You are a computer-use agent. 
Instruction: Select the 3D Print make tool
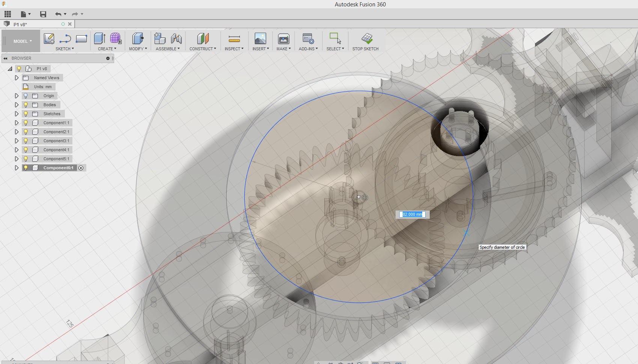click(x=284, y=38)
